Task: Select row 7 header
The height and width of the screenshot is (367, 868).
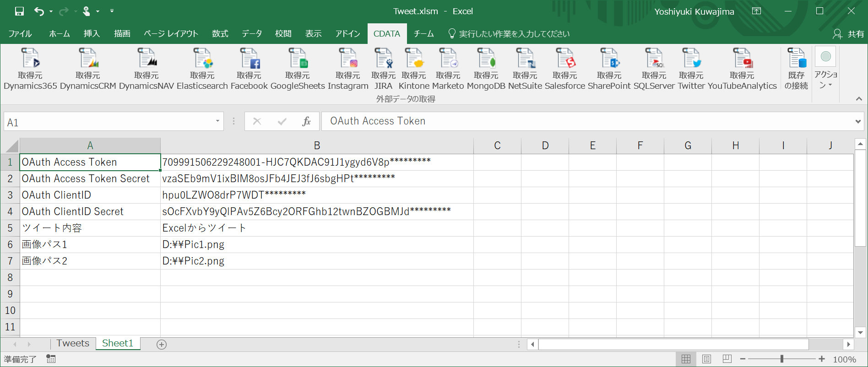Action: [10, 261]
